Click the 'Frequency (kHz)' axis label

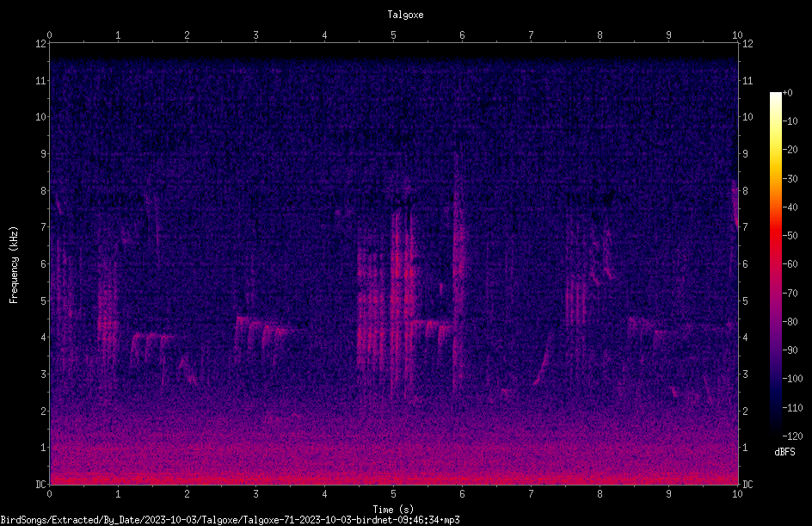tap(14, 265)
